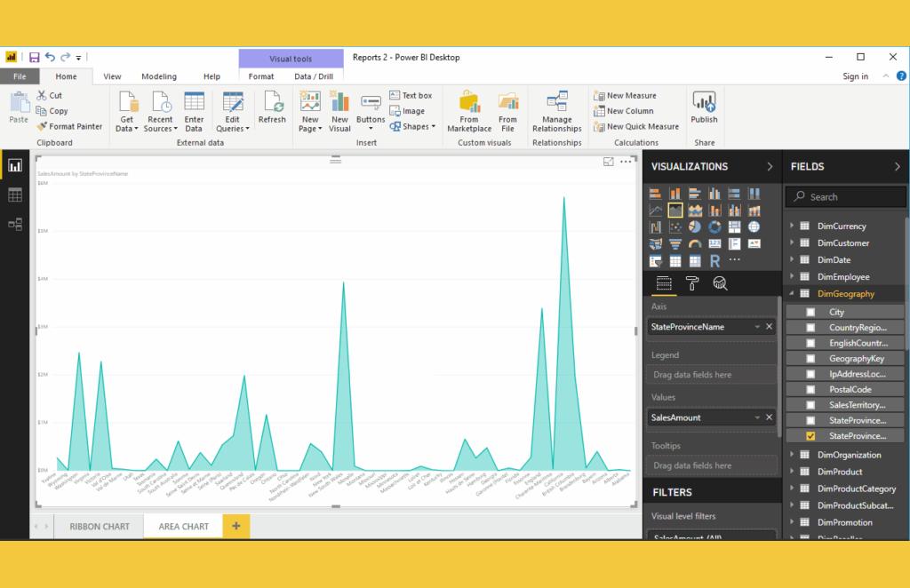The image size is (910, 588).
Task: Select the R script visual
Action: (714, 261)
